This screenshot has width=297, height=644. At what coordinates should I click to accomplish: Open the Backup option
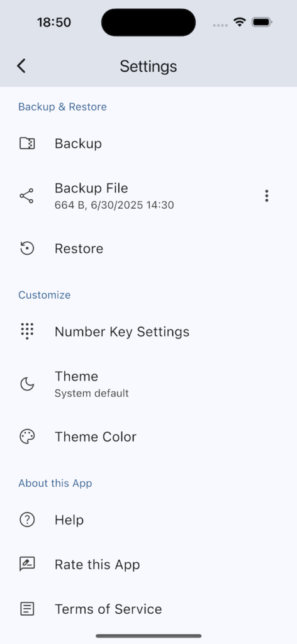[148, 143]
